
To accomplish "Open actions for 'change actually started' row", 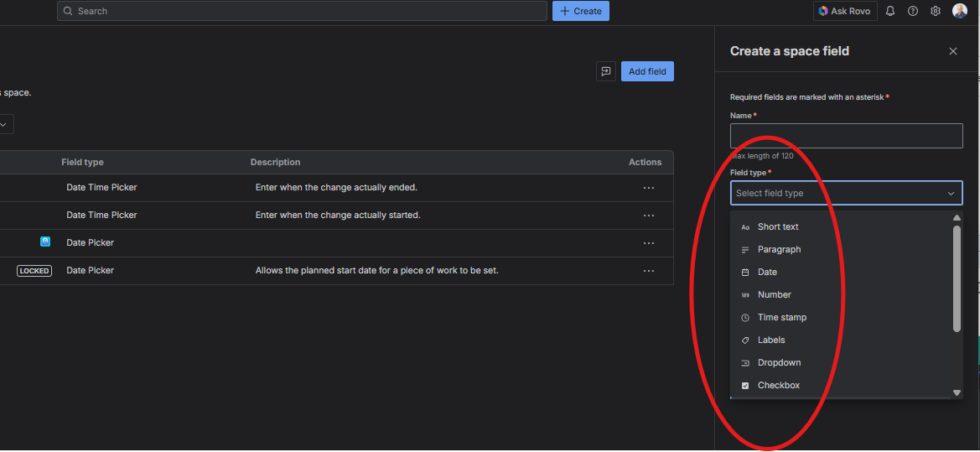I will [x=649, y=215].
